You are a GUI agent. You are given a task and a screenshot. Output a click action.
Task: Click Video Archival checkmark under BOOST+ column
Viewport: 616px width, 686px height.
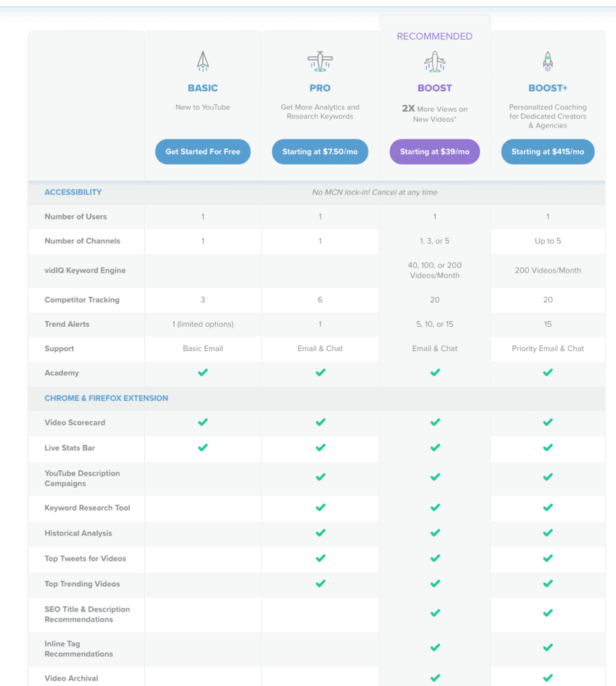(x=548, y=678)
